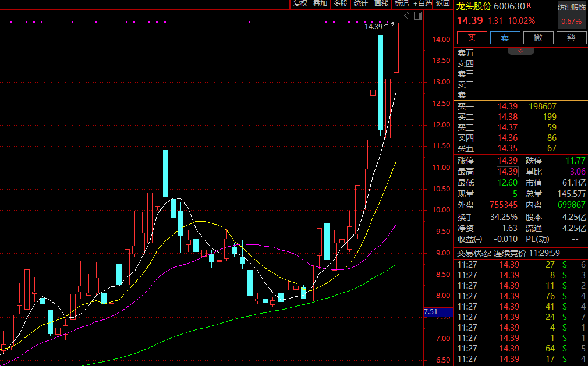Toggle the split panel layout icon

(418, 15)
